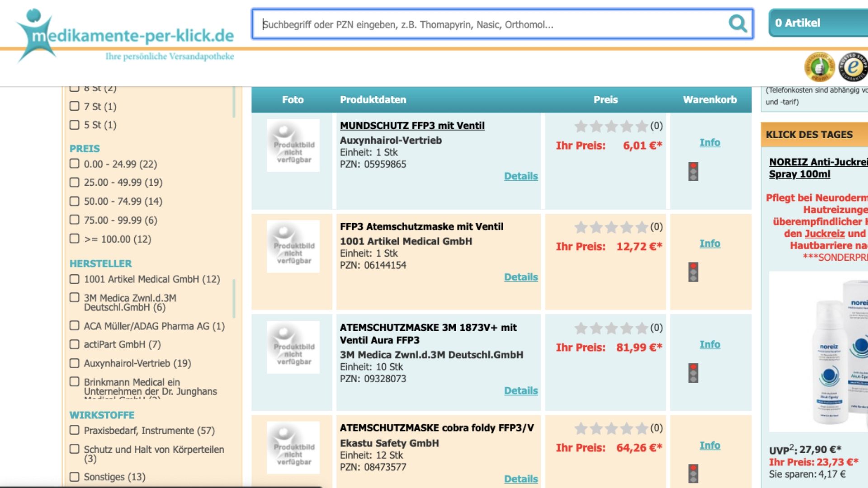Select the 7 St package size filter
868x488 pixels.
(75, 106)
